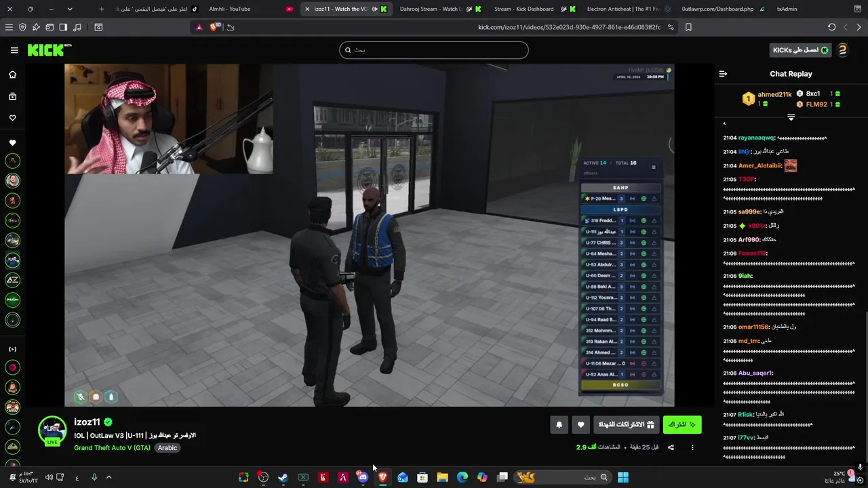Open Discord from the taskbar
Viewport: 868px width, 488px height.
(363, 477)
